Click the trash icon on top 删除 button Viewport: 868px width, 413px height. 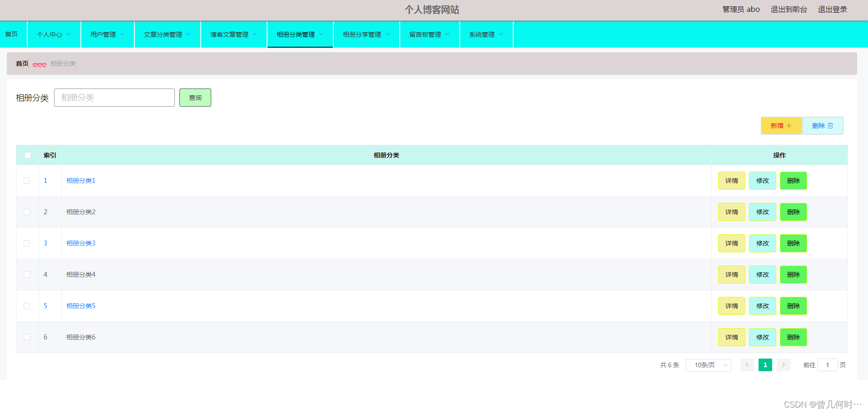tap(830, 126)
